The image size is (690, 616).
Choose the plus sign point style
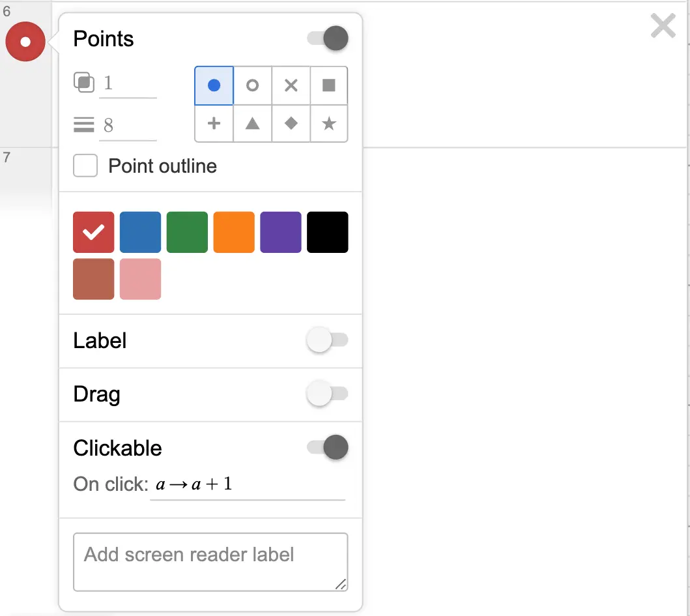click(214, 123)
